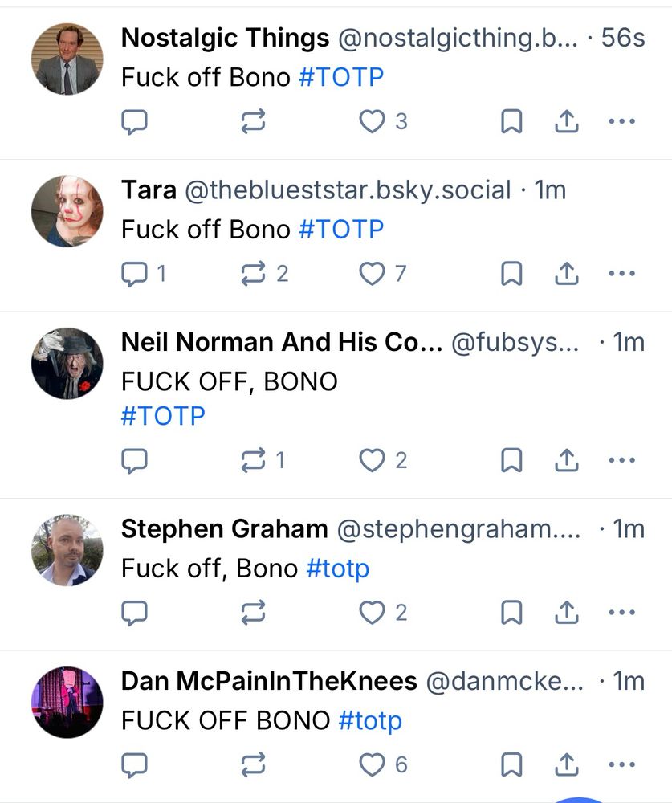Share Stephen Graham's post

pos(567,613)
